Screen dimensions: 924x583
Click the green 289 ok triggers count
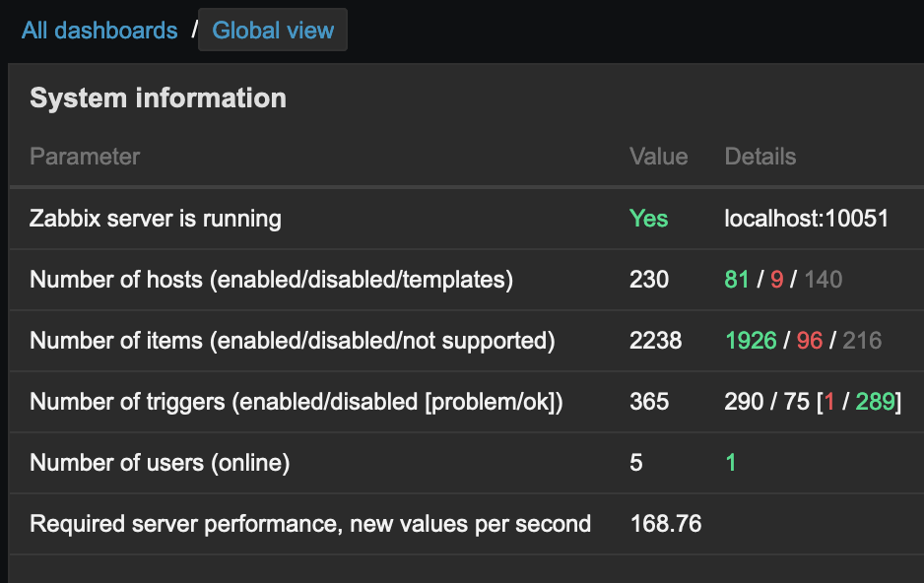pos(874,402)
